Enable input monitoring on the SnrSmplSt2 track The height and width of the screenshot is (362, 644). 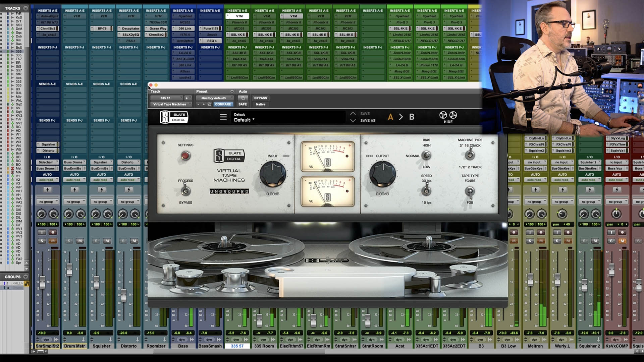pyautogui.click(x=42, y=232)
